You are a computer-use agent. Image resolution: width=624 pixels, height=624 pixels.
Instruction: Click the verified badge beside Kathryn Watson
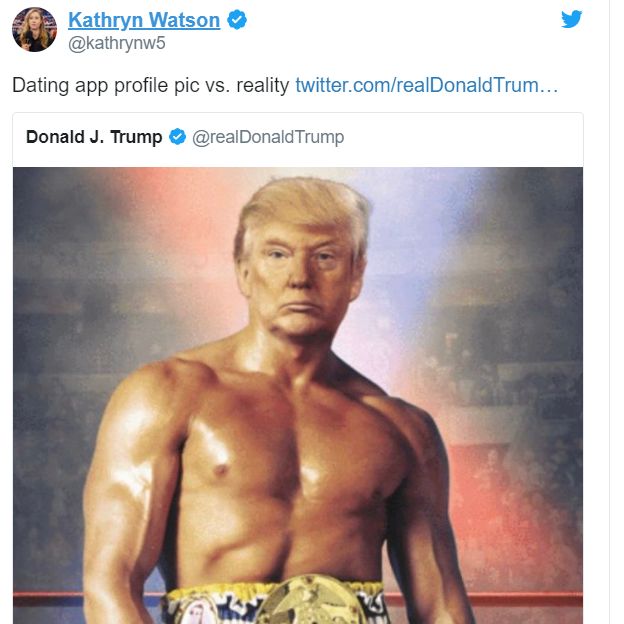click(x=237, y=20)
